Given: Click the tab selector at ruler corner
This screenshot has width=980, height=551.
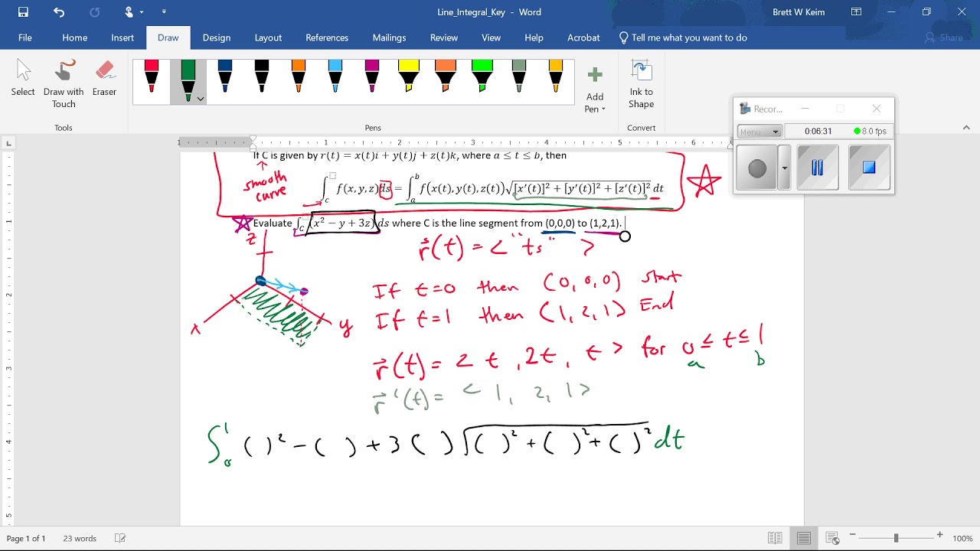Looking at the screenshot, I should click(8, 142).
